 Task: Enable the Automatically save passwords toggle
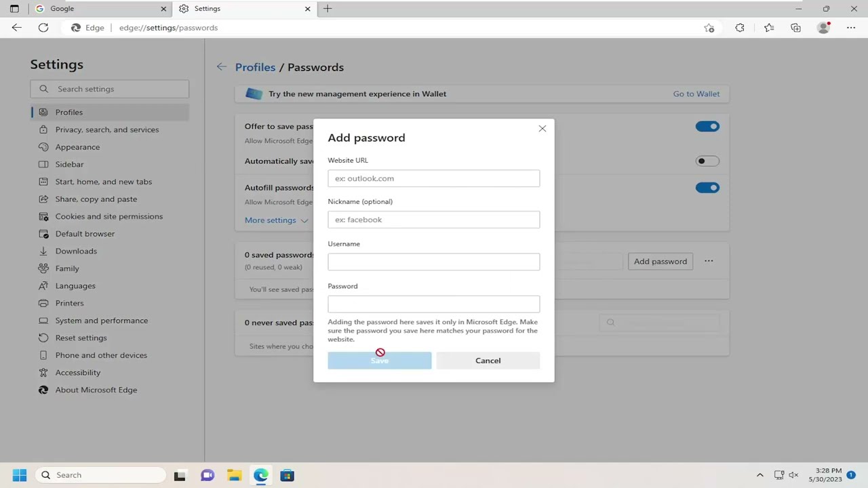pyautogui.click(x=707, y=161)
